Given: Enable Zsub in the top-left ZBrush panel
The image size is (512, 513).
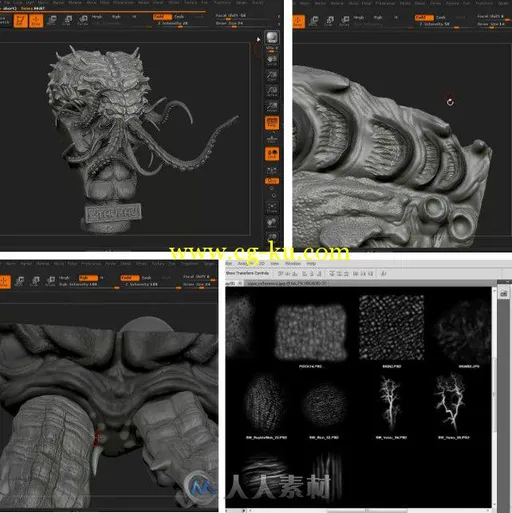Looking at the screenshot, I should point(179,16).
